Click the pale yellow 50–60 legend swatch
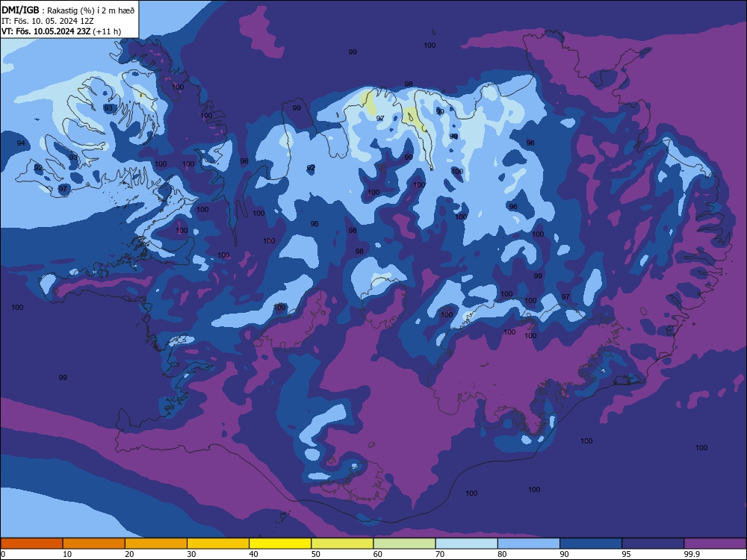The image size is (747, 560). pos(342,544)
